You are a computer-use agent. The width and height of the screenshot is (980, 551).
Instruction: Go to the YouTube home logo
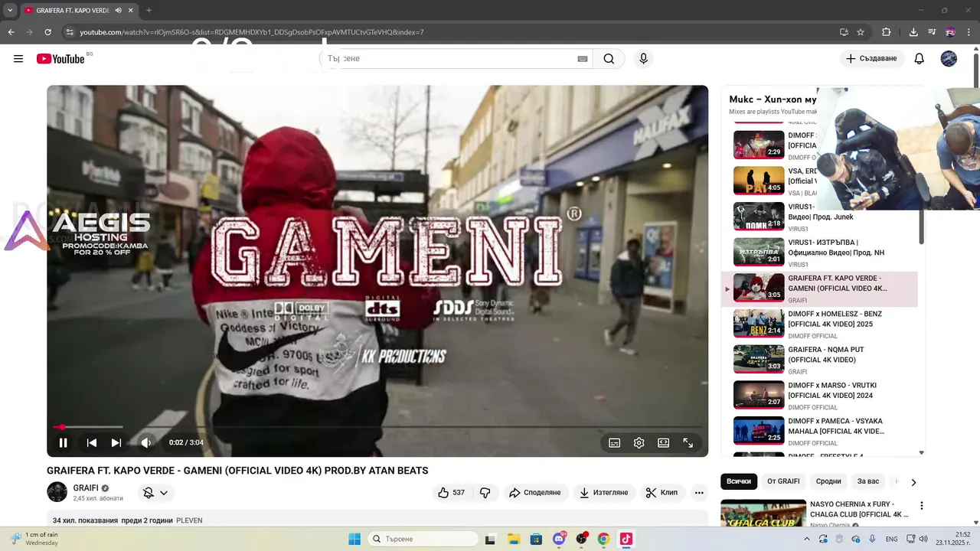(60, 59)
